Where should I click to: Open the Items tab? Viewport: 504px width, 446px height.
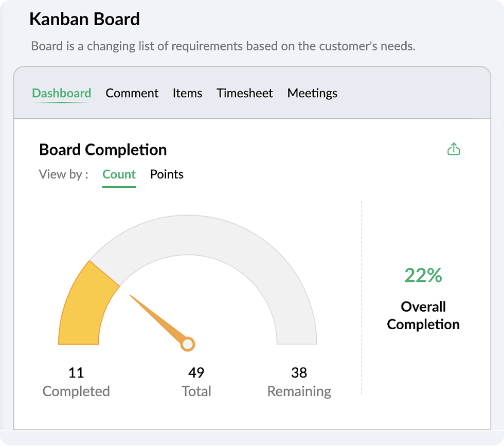pos(187,93)
